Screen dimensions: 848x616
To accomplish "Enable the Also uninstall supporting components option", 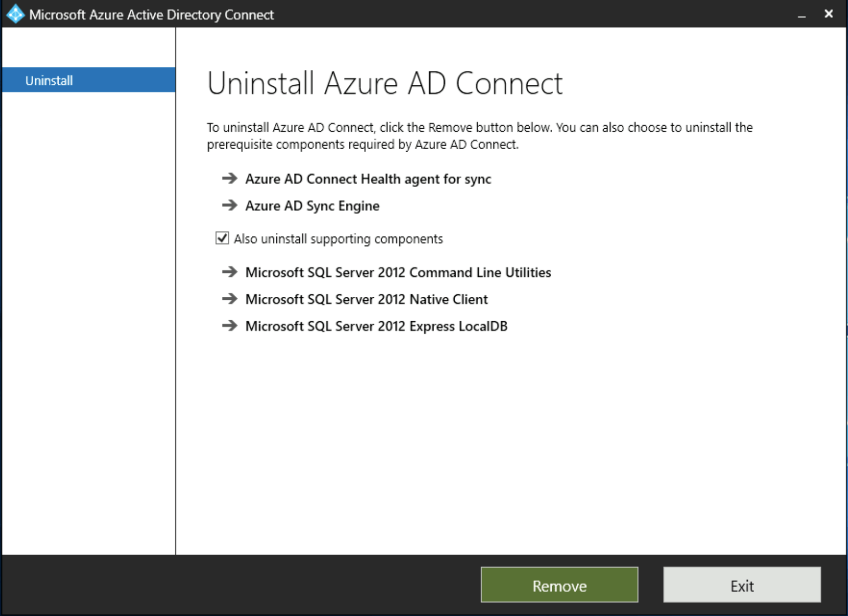I will pos(222,238).
